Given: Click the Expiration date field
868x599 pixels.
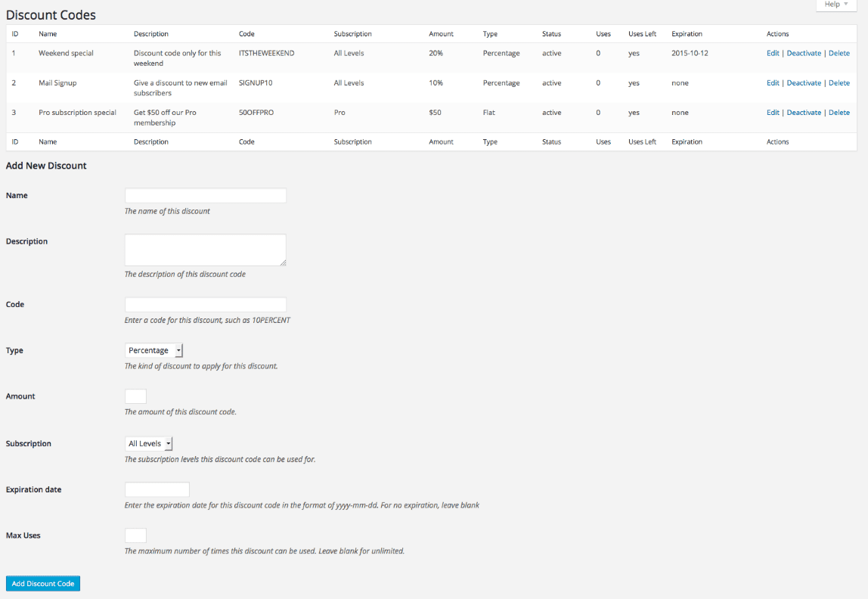Looking at the screenshot, I should 157,489.
